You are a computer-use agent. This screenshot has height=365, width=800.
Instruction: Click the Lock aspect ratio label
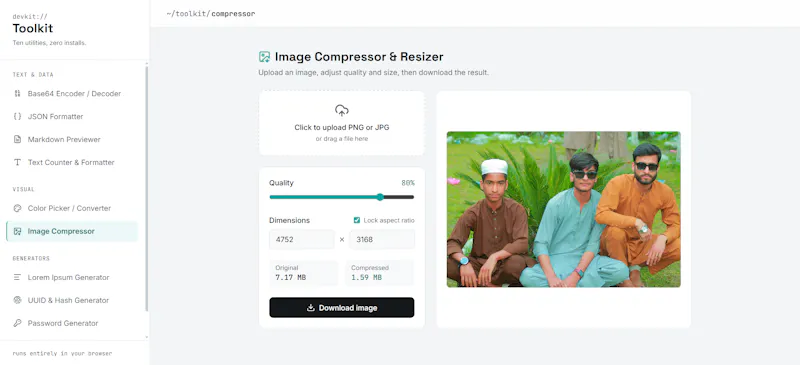pyautogui.click(x=389, y=221)
